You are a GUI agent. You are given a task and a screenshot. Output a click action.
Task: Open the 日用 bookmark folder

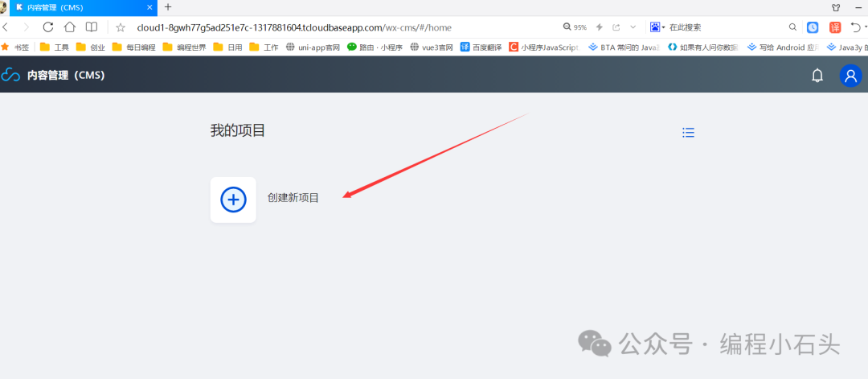(227, 47)
